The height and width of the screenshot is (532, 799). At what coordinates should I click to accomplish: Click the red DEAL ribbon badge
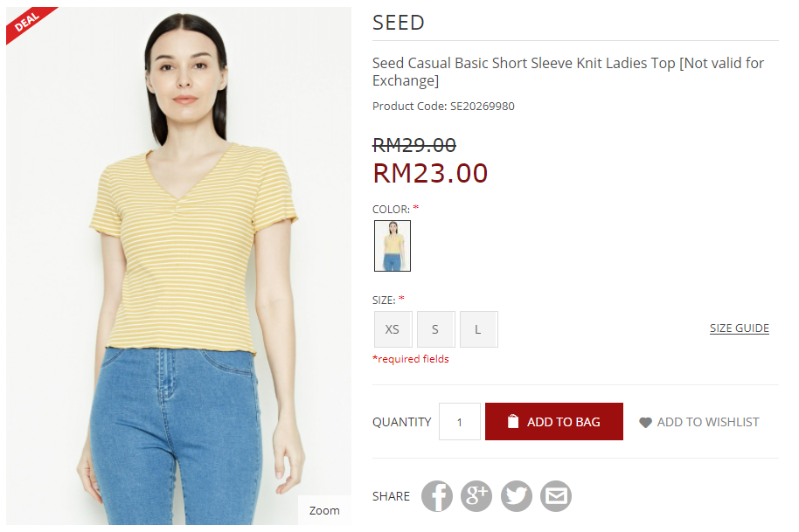point(30,24)
